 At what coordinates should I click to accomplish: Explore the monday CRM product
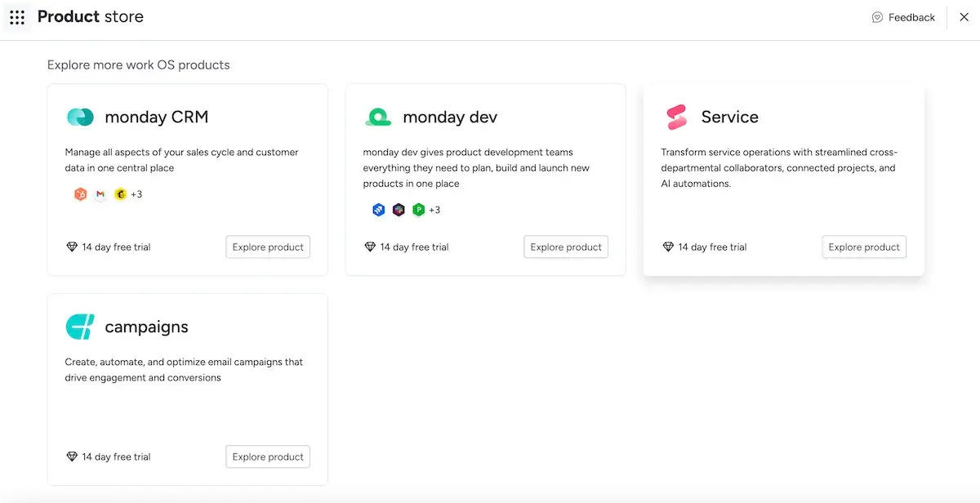click(268, 247)
